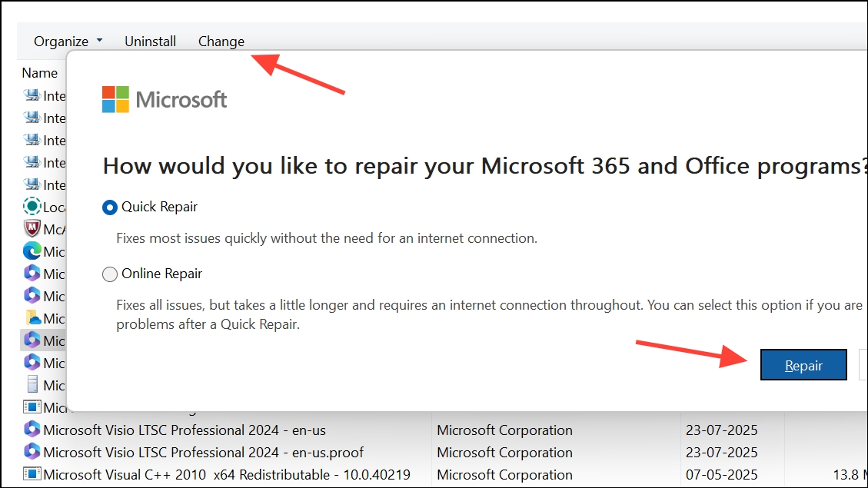Click the Online Repair label text

pyautogui.click(x=161, y=274)
